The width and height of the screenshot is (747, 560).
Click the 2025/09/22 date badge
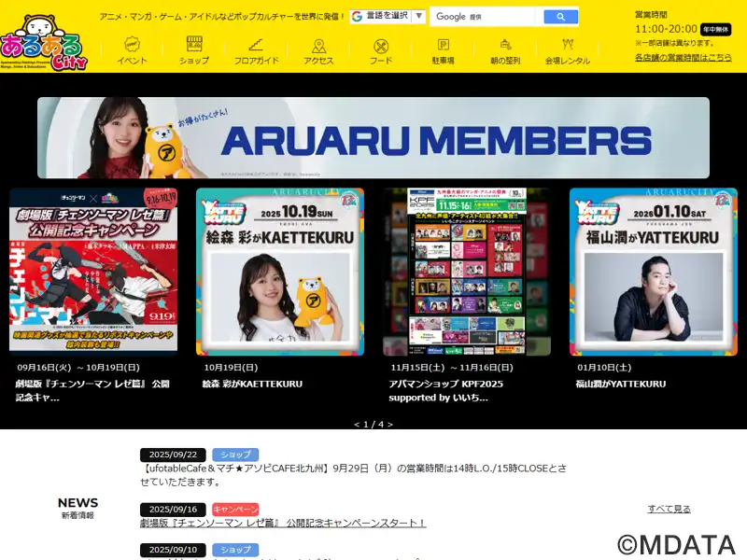pyautogui.click(x=173, y=455)
